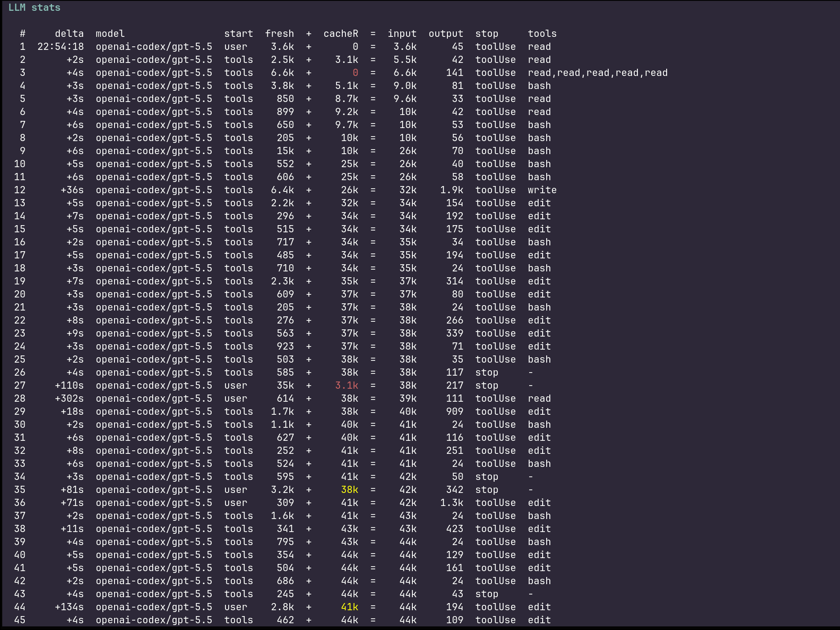This screenshot has width=840, height=630.
Task: Click the 314 output value in row 19
Action: tap(455, 281)
